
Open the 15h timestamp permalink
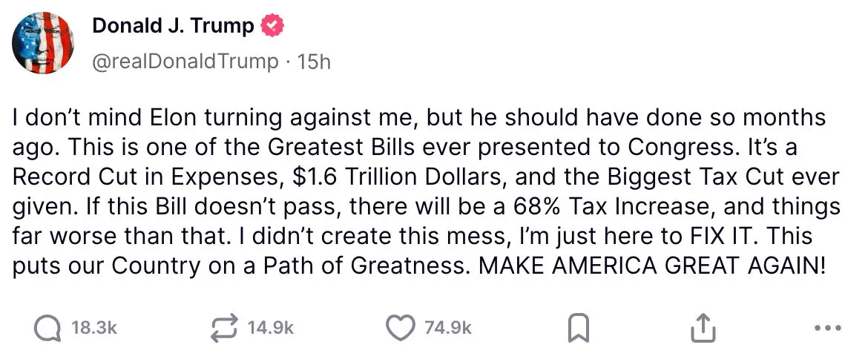coord(314,62)
